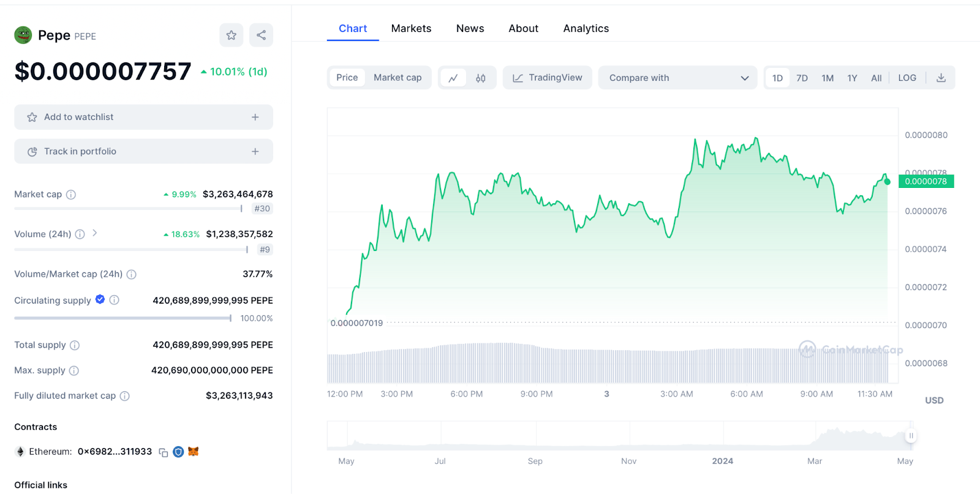The width and height of the screenshot is (980, 494).
Task: Select the All time range
Action: coord(876,78)
